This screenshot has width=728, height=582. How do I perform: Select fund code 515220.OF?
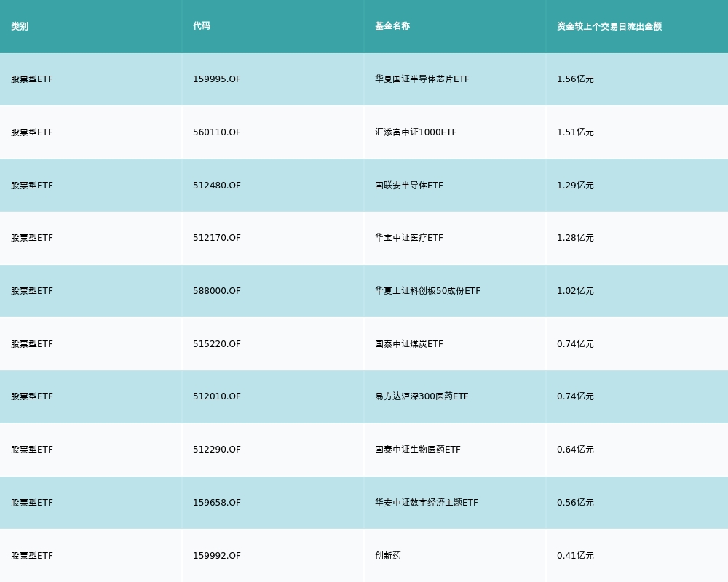pyautogui.click(x=217, y=344)
